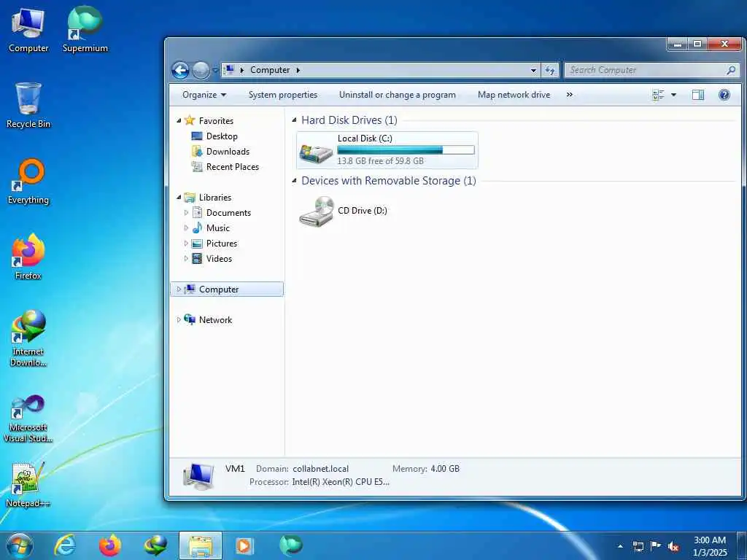Click System properties in toolbar
Image resolution: width=747 pixels, height=560 pixels.
(283, 95)
